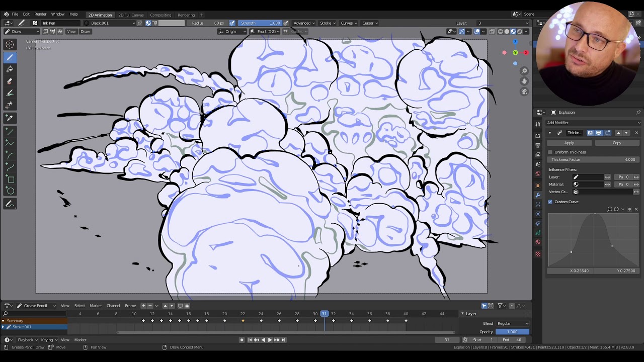644x362 pixels.
Task: Select the Circle primitive tool
Action: click(x=10, y=191)
